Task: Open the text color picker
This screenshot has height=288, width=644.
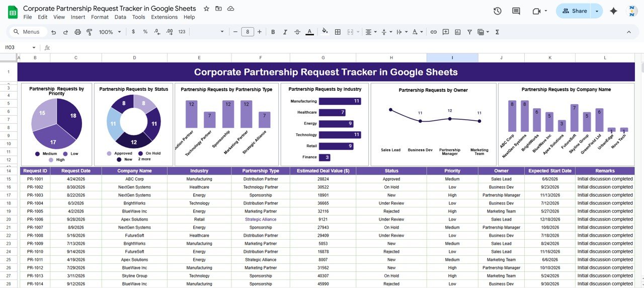Action: [309, 32]
